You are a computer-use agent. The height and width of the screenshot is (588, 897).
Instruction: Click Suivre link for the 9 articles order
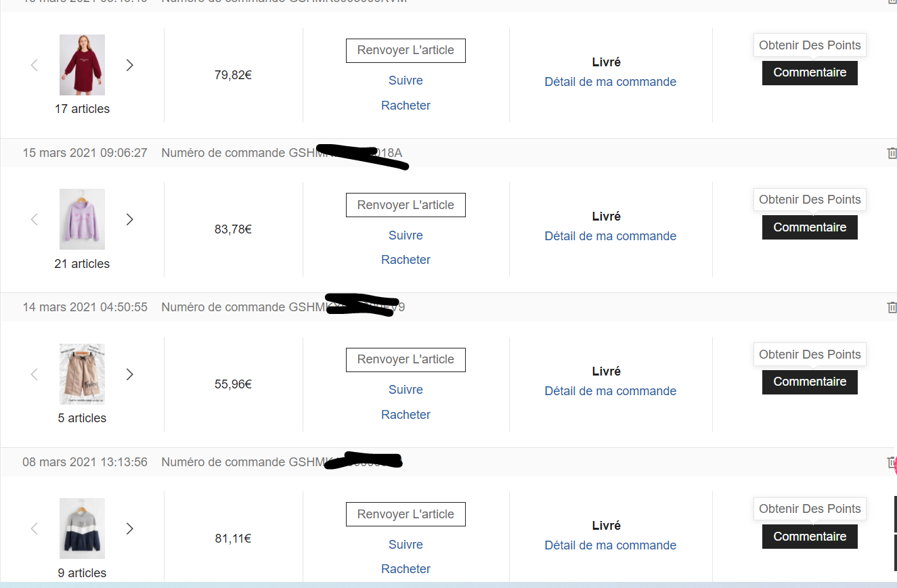[406, 545]
